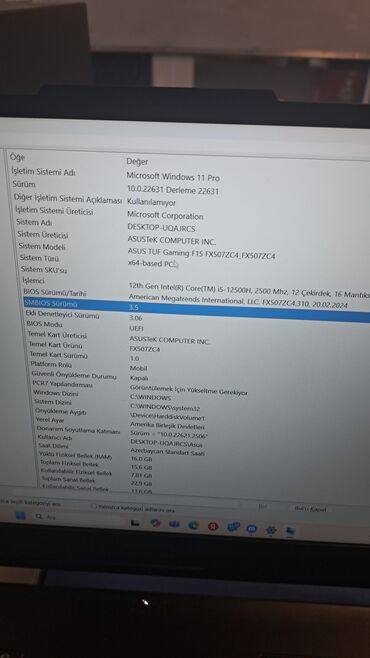Click the Mobil platform value

[138, 368]
